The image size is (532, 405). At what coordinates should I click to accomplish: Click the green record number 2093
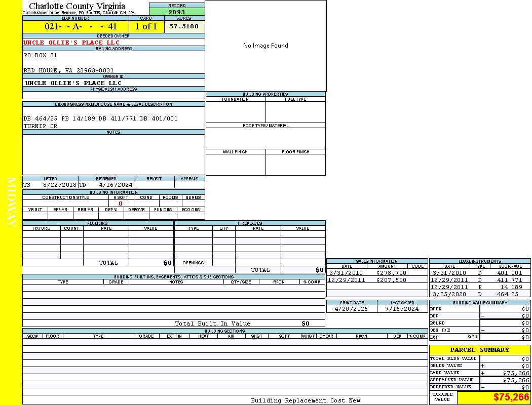tap(177, 12)
